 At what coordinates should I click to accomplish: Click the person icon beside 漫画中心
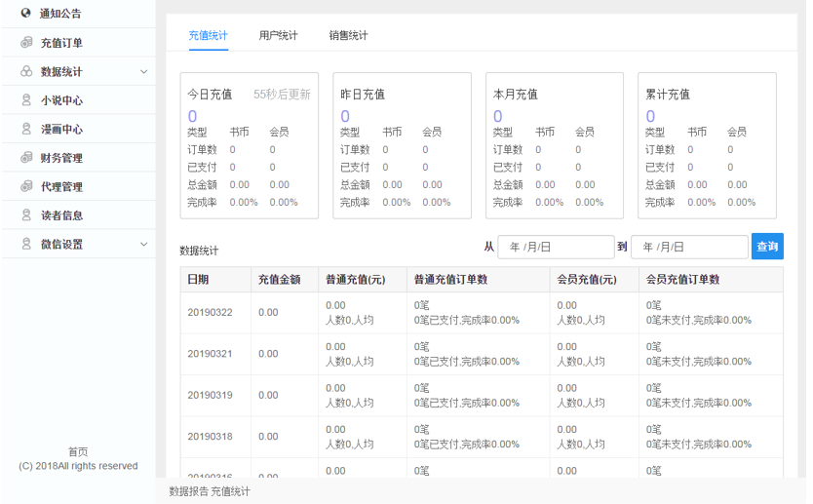point(26,129)
